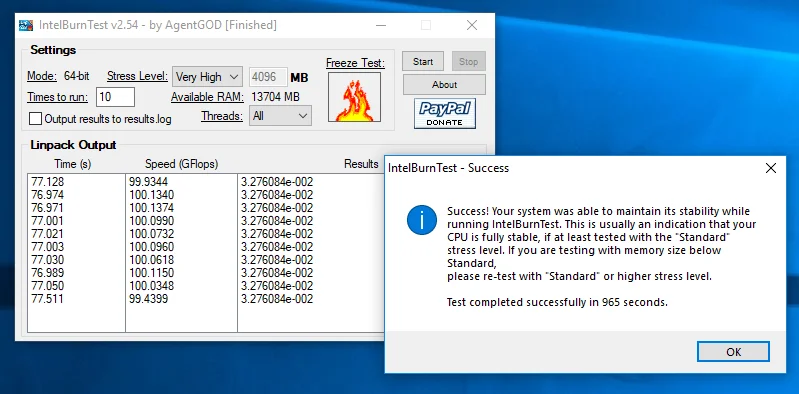Screen dimensions: 799x394
Task: Select the 100.0618 GFlops speed value
Action: [151, 260]
